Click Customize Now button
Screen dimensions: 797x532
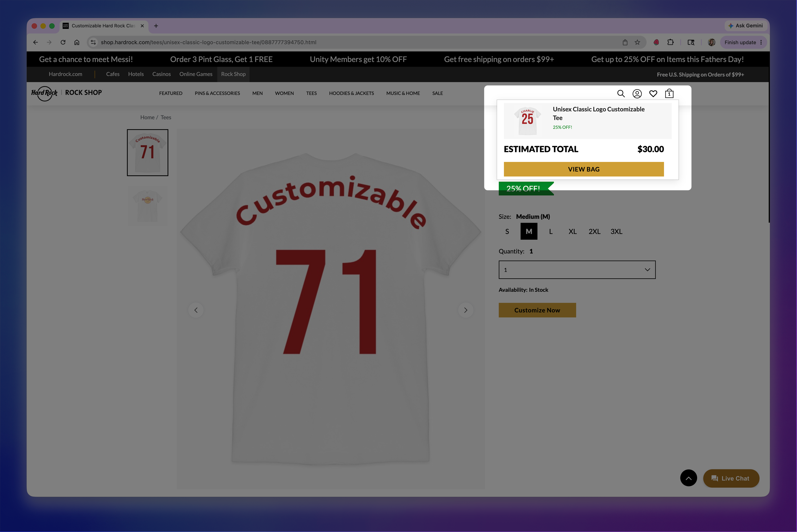click(x=537, y=310)
